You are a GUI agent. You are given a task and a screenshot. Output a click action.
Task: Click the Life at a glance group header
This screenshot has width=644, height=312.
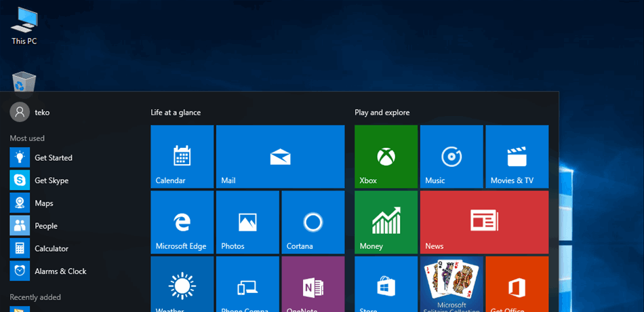(176, 112)
